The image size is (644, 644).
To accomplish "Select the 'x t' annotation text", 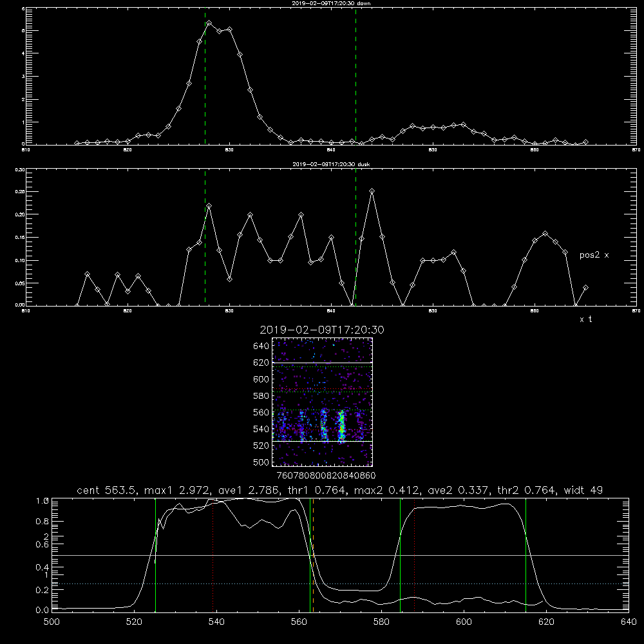I will pyautogui.click(x=585, y=319).
